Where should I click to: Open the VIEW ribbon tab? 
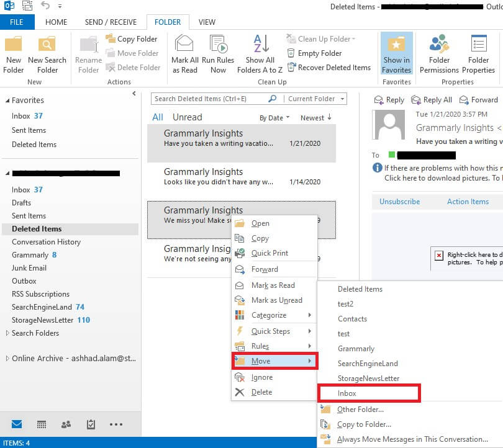(207, 22)
